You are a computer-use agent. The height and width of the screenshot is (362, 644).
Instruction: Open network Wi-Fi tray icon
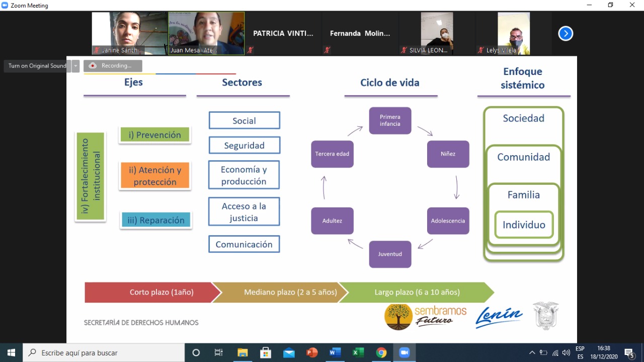[x=555, y=352]
